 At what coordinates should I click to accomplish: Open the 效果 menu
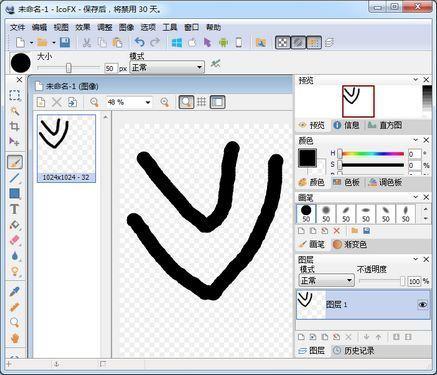coord(83,27)
